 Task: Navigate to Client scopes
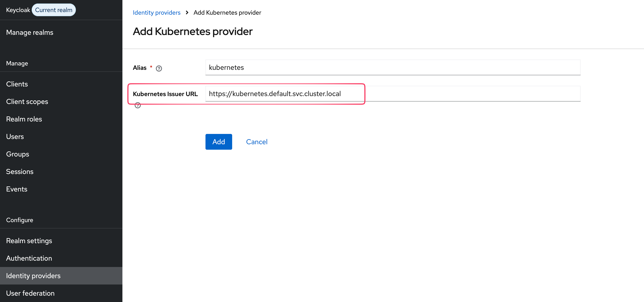click(27, 101)
